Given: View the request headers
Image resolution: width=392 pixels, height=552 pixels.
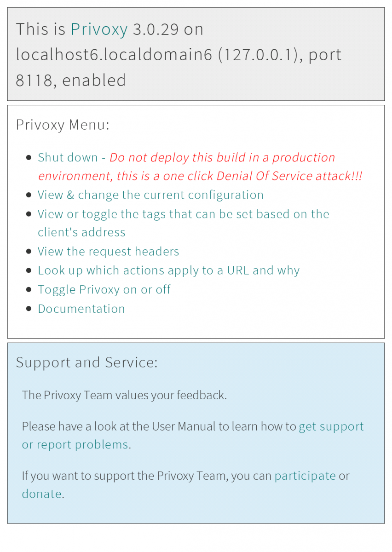Looking at the screenshot, I should 108,252.
